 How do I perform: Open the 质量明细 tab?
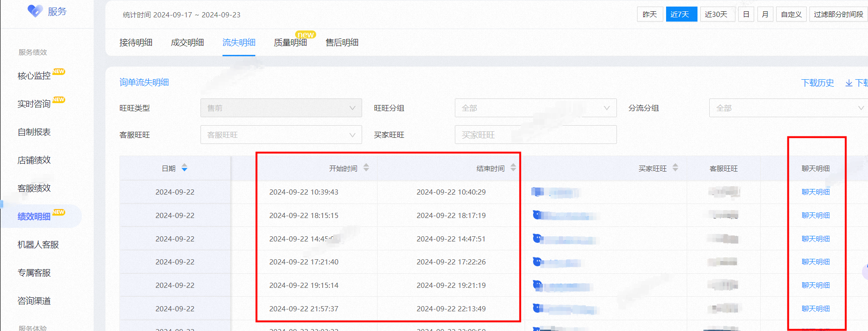click(290, 43)
